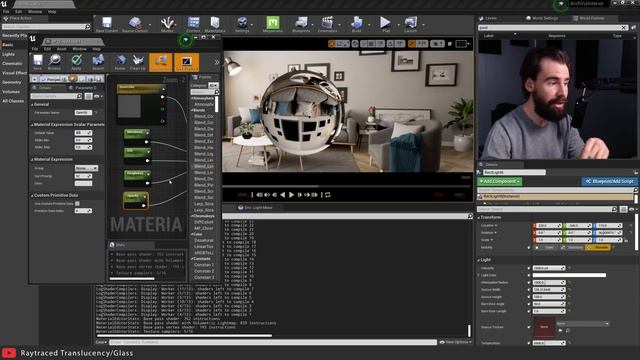Image resolution: width=640 pixels, height=360 pixels.
Task: Play the sequence forward in cinematic viewport
Action: tap(291, 195)
